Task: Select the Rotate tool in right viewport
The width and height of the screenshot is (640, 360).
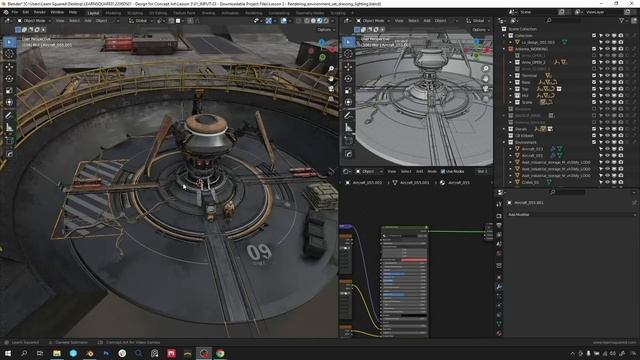Action: click(348, 78)
